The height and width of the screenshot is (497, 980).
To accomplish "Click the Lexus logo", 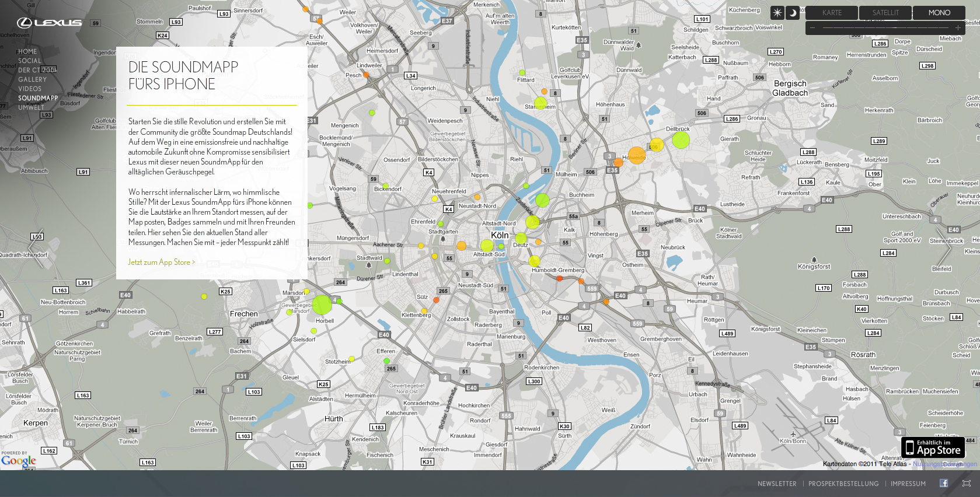I will [x=49, y=23].
